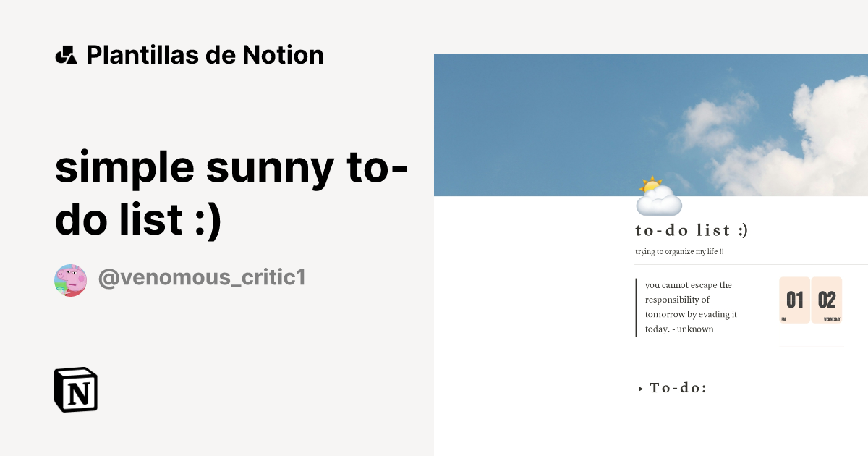
Task: Click the 02 Wednesday flip-clock card
Action: (827, 299)
